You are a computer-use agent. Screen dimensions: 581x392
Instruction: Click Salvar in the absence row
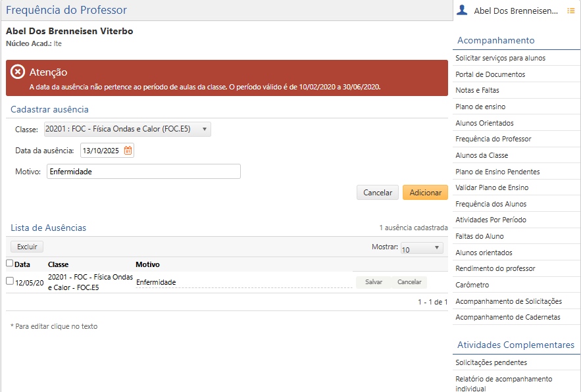coord(374,282)
